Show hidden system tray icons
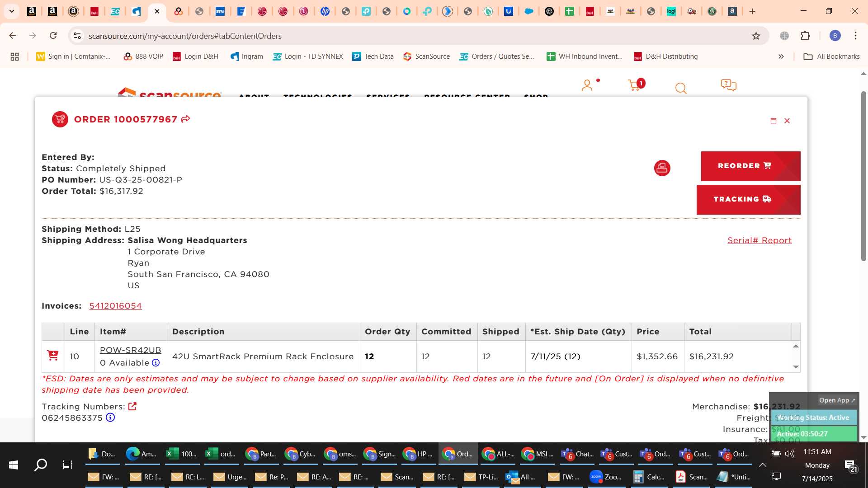This screenshot has height=488, width=868. [762, 465]
